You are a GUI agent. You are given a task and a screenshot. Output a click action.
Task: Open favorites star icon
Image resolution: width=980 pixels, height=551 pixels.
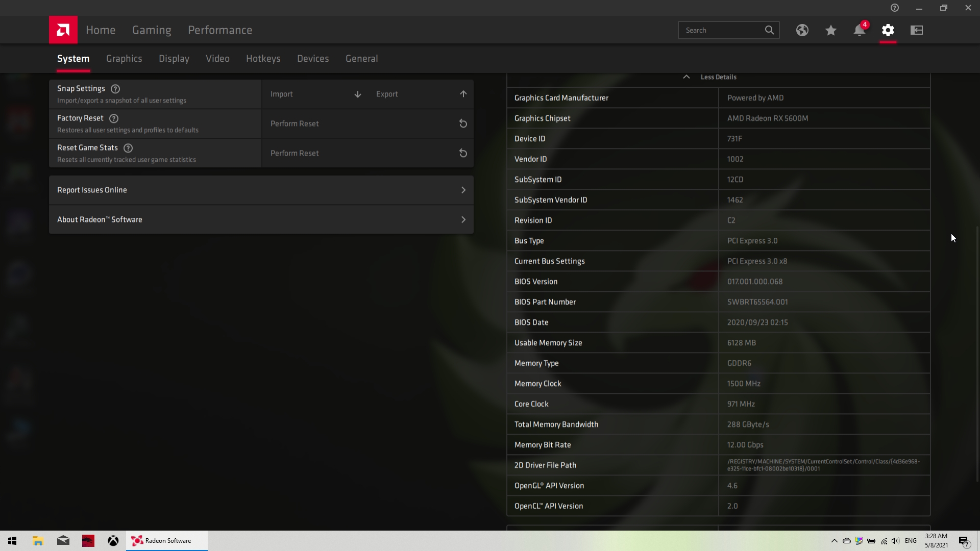coord(830,30)
